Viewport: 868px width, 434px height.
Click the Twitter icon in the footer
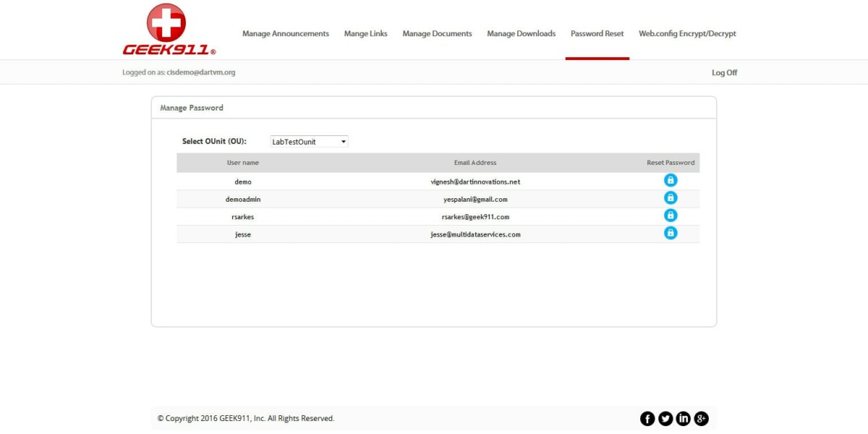click(665, 418)
